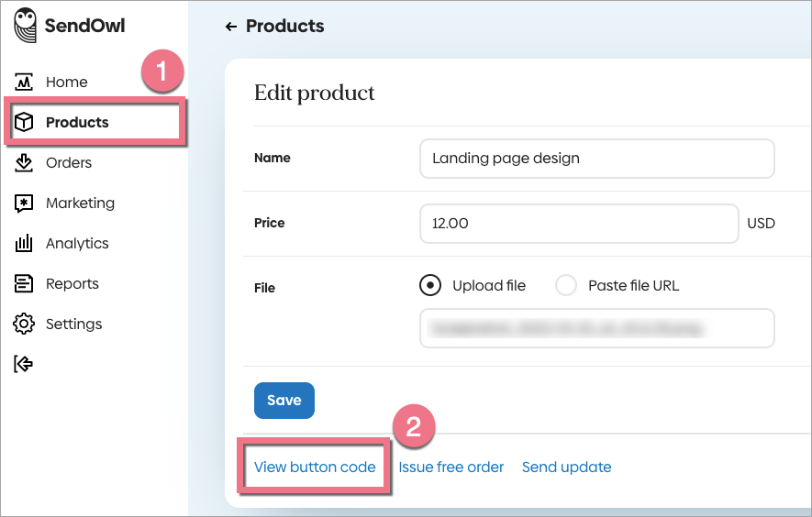The image size is (812, 517).
Task: Click the SendOwl owl logo icon
Action: tap(26, 26)
